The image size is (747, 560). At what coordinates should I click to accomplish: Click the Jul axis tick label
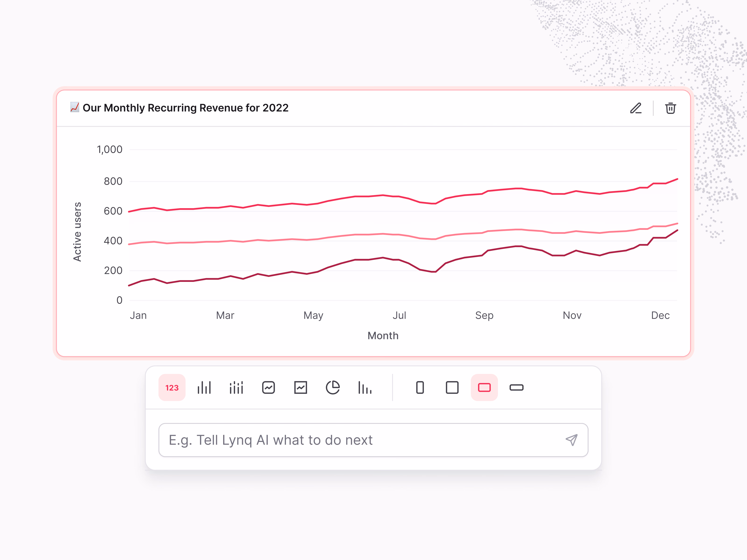tap(399, 316)
